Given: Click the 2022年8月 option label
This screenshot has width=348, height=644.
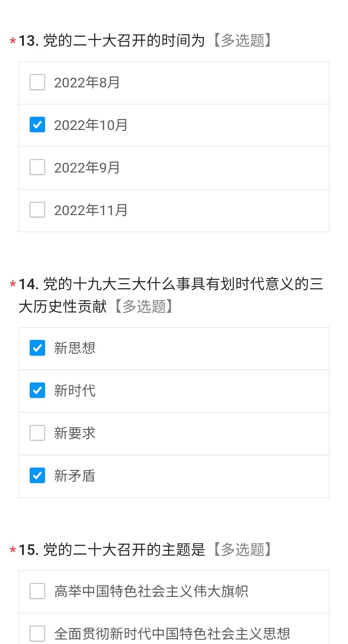Looking at the screenshot, I should [87, 83].
